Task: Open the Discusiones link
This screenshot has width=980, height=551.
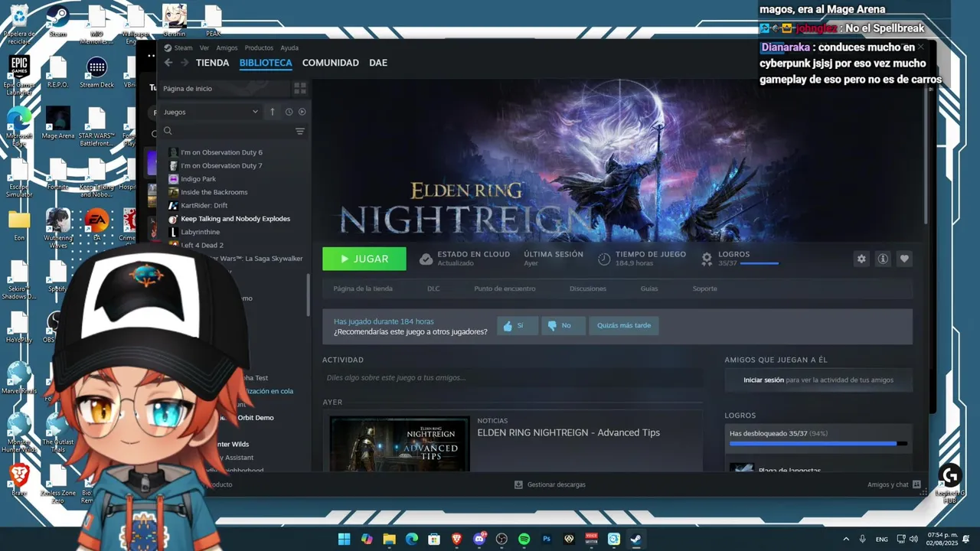Action: coord(588,289)
